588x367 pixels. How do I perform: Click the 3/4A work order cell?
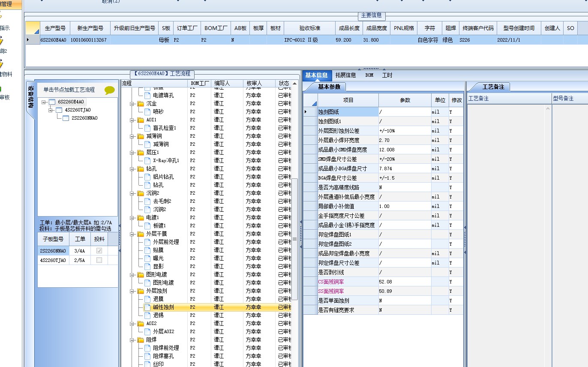pyautogui.click(x=80, y=251)
